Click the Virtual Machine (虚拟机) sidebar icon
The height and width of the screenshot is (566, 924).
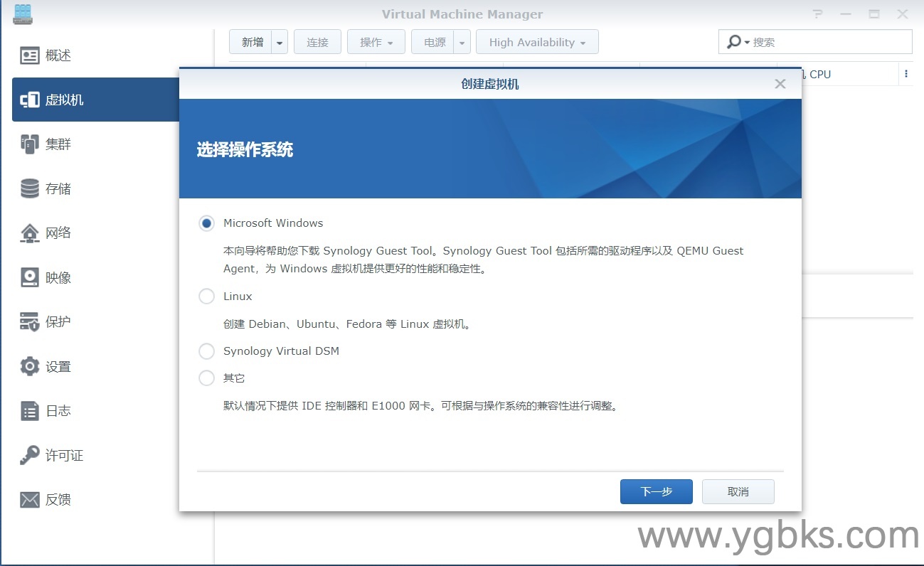(30, 100)
